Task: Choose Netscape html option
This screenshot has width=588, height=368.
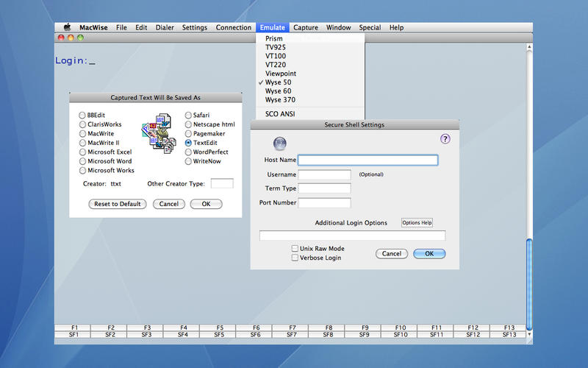Action: click(x=188, y=124)
